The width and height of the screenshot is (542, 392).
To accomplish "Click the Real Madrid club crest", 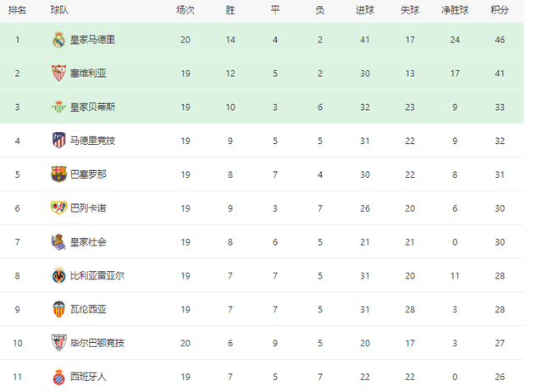I will [58, 40].
